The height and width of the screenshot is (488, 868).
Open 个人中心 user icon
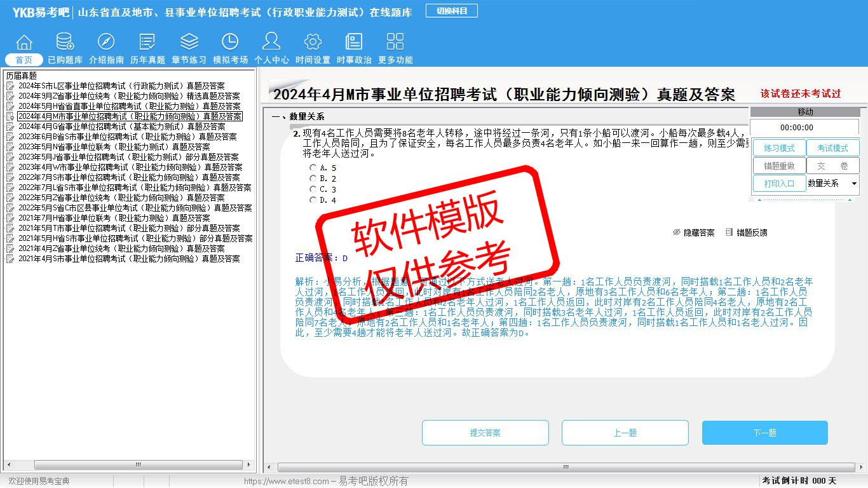(x=271, y=43)
